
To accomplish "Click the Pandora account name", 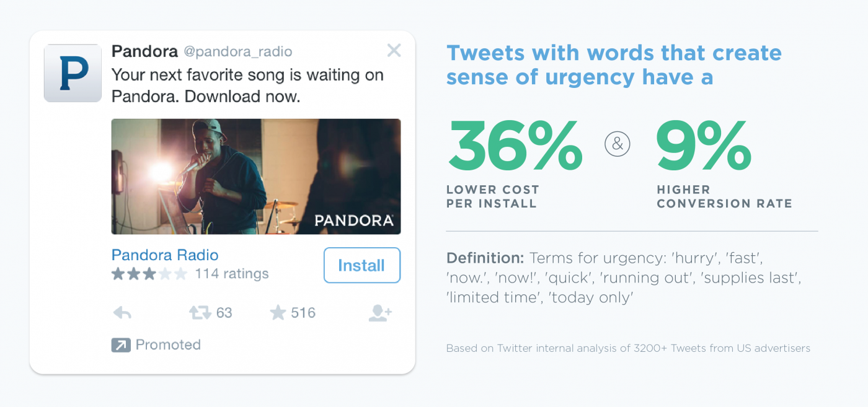I will click(144, 51).
